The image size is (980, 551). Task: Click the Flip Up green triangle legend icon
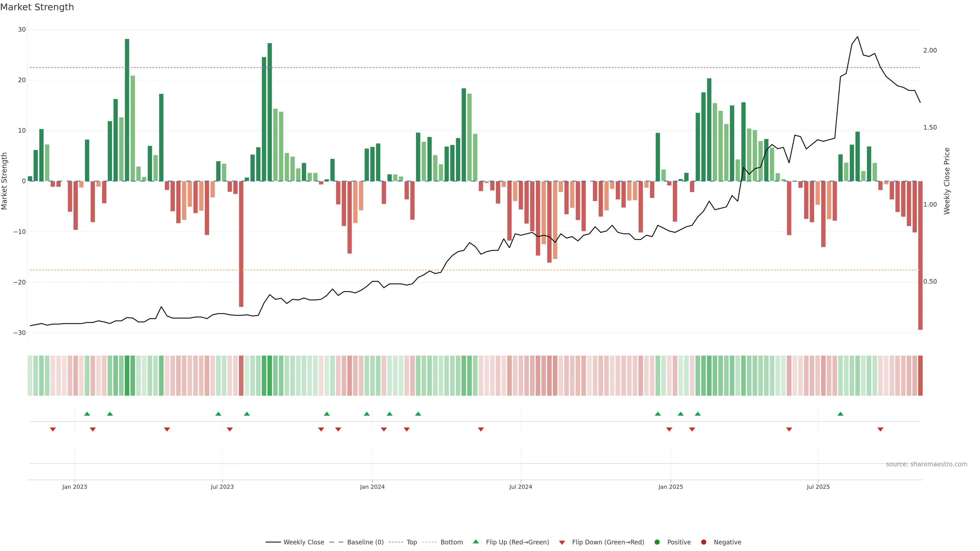click(475, 542)
